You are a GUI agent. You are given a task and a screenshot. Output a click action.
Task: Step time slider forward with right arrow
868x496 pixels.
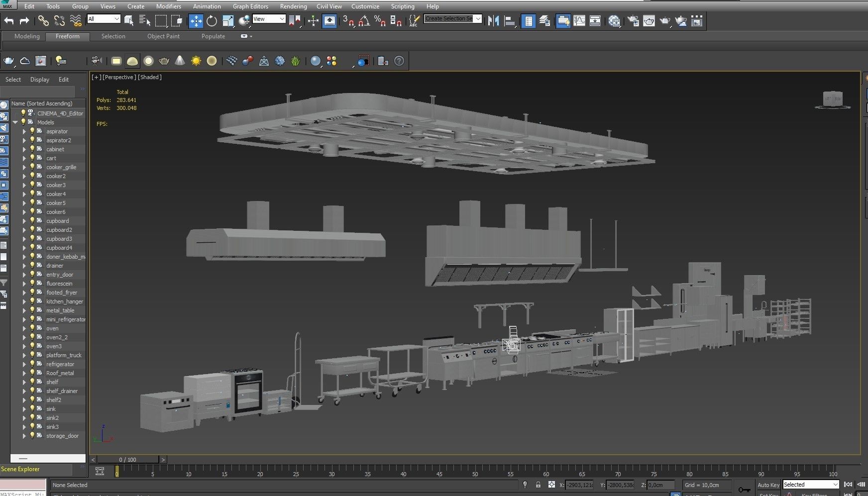coord(163,460)
